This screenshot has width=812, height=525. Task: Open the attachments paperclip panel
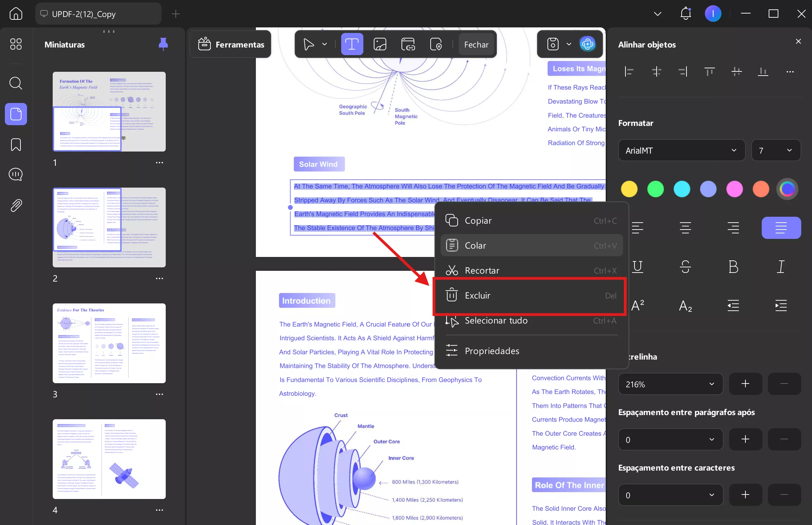pos(16,206)
